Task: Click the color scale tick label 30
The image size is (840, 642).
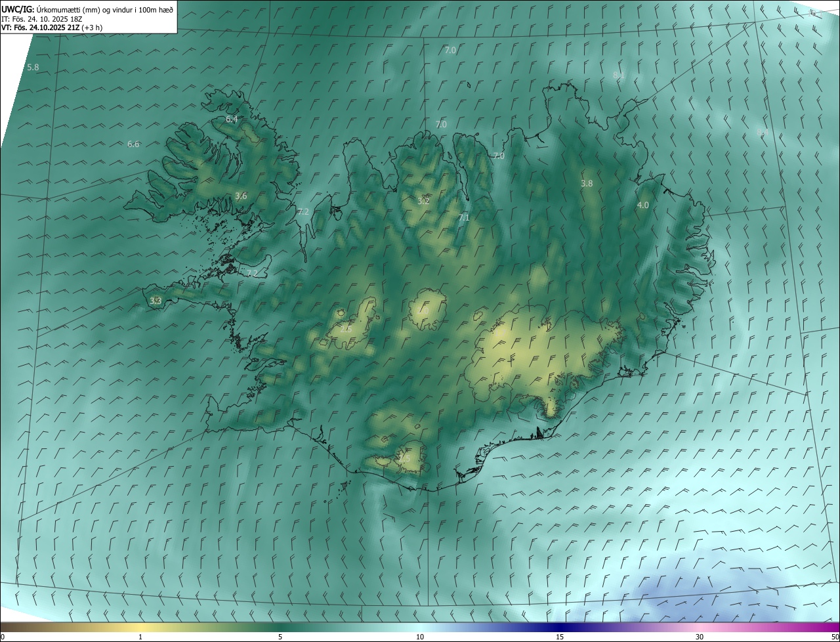Action: pyautogui.click(x=700, y=637)
